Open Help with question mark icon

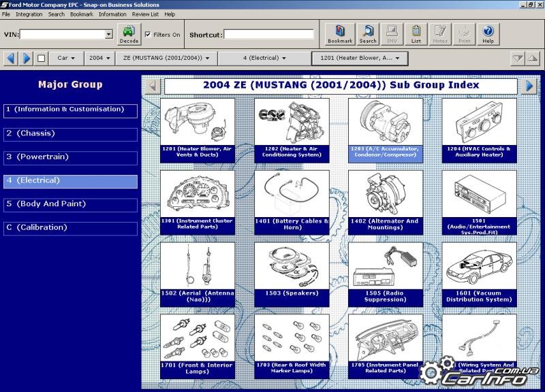(x=488, y=34)
